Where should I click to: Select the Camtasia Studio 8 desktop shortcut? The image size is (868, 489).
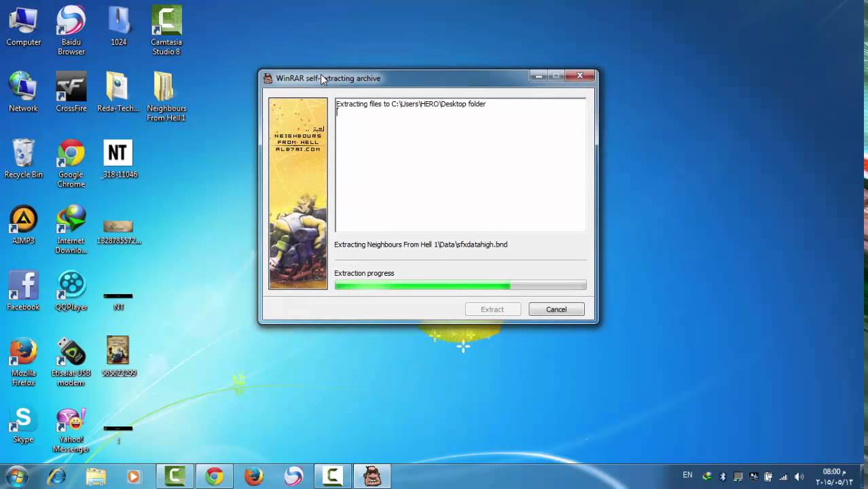166,31
